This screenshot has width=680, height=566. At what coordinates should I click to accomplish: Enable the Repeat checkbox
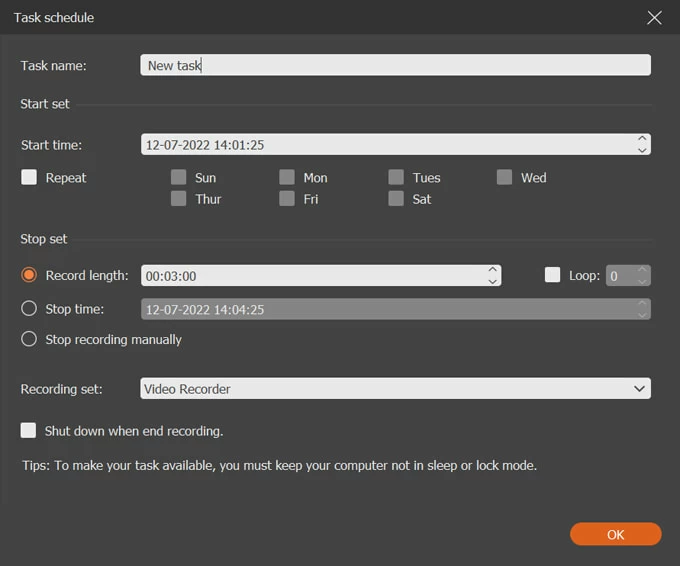click(x=29, y=177)
